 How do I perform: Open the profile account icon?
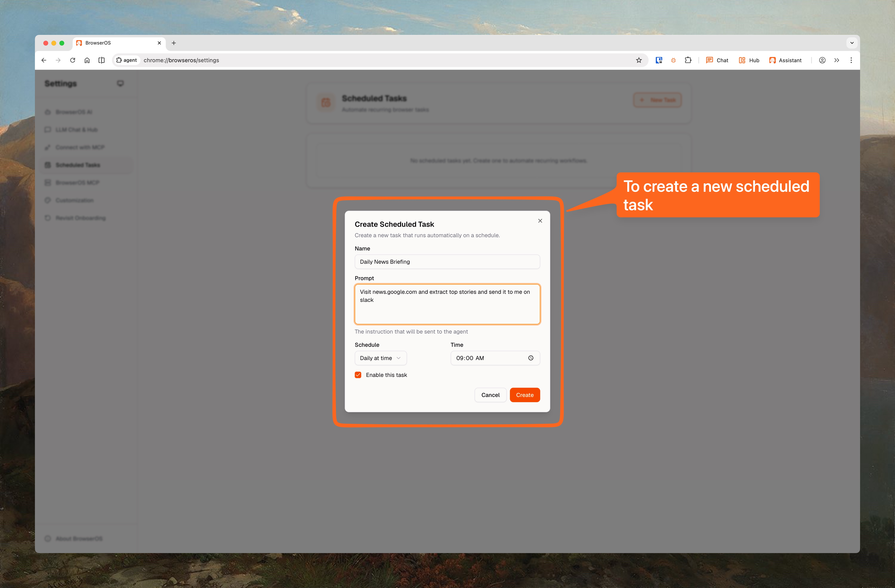(822, 60)
